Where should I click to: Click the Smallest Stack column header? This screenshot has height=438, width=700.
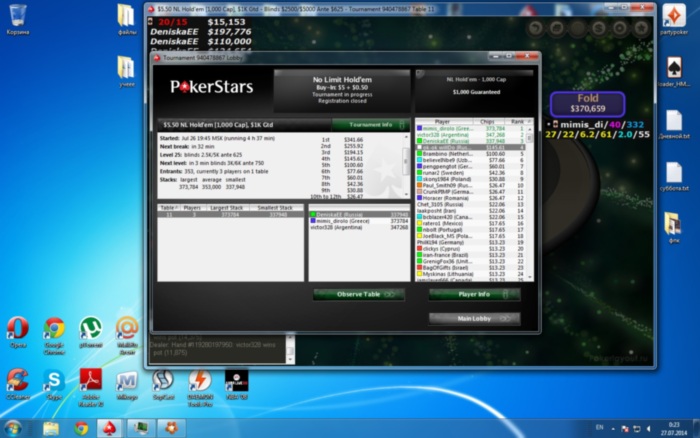[x=275, y=208]
